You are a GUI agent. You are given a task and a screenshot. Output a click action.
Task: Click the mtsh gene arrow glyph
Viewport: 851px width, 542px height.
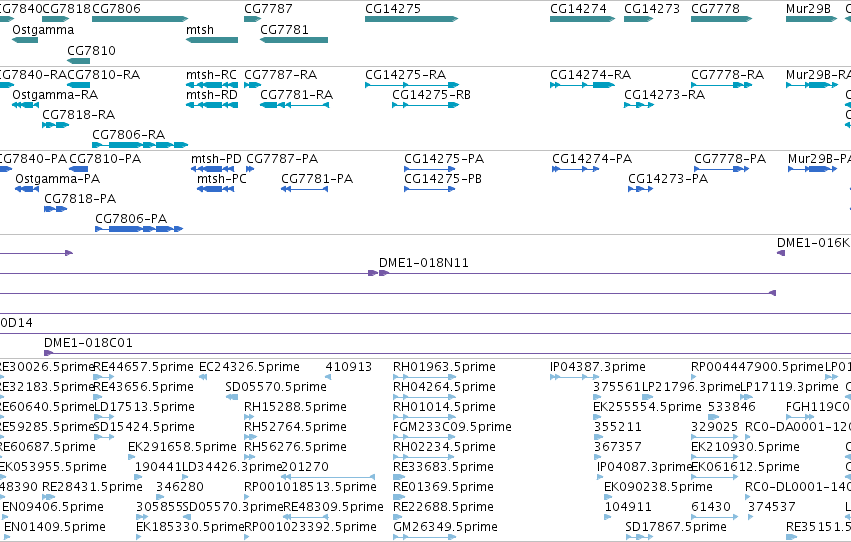tap(212, 40)
